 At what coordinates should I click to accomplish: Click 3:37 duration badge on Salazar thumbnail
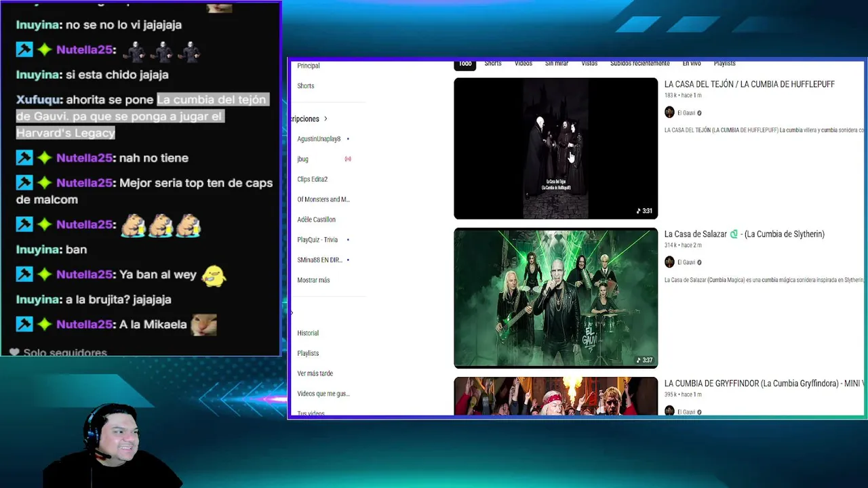tap(644, 361)
